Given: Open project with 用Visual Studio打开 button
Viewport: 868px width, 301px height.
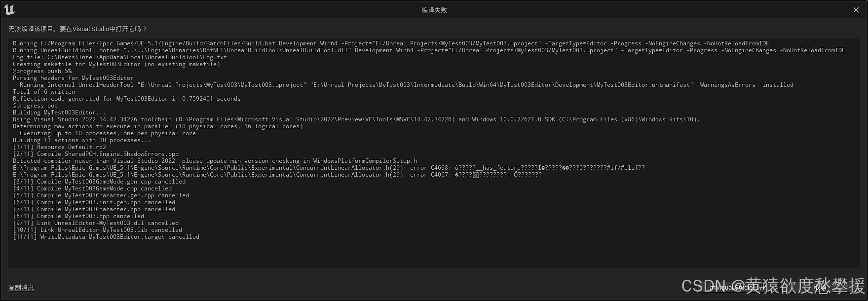Looking at the screenshot, I should (x=738, y=287).
